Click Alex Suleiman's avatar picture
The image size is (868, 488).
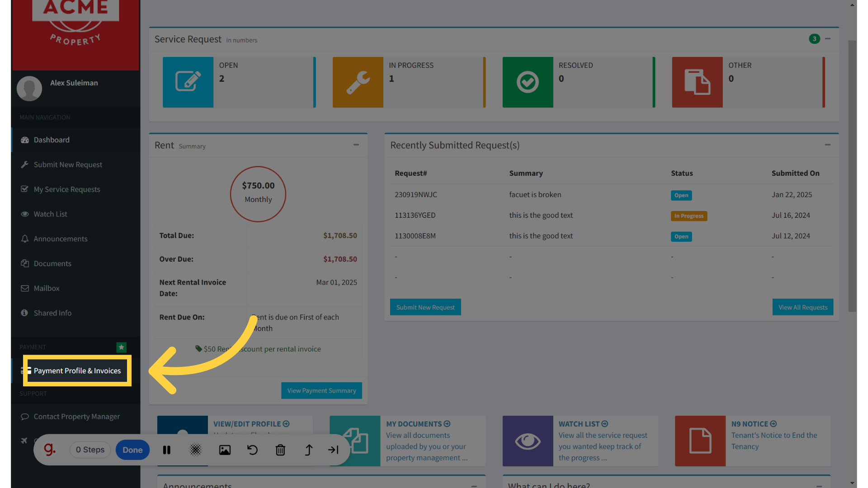(x=29, y=88)
